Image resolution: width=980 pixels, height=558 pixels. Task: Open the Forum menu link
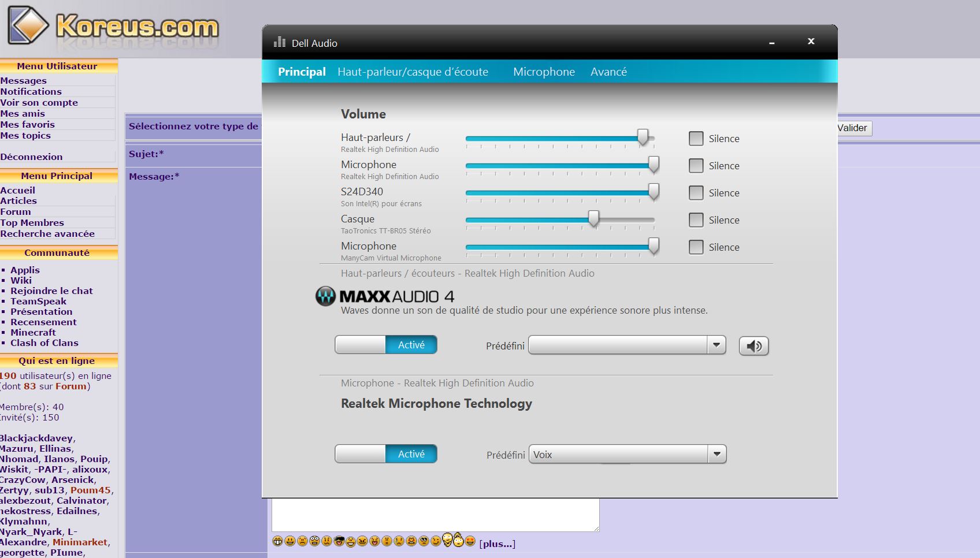click(x=16, y=212)
